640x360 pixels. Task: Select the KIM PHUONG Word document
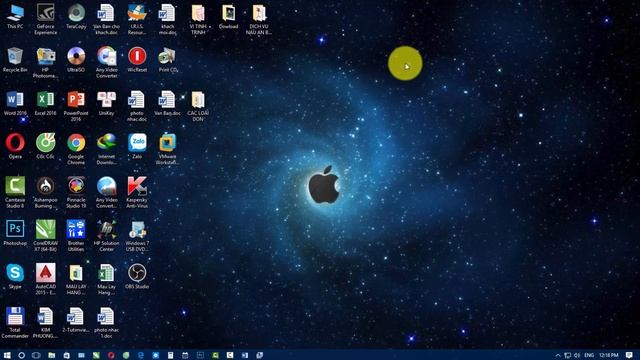coord(45,322)
